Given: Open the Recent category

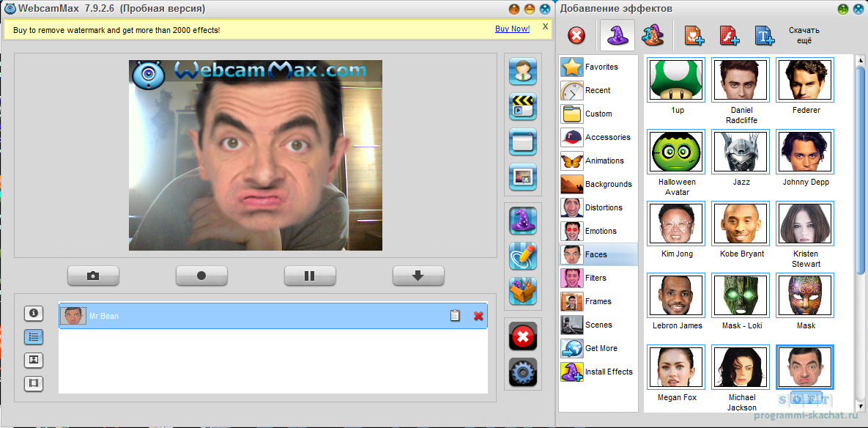Looking at the screenshot, I should [599, 90].
